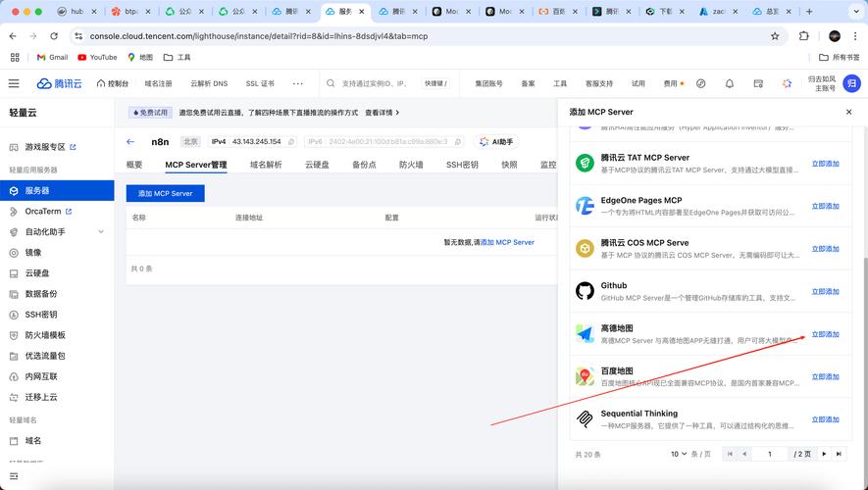The height and width of the screenshot is (490, 868).
Task: Switch to the 域名解析 tab
Action: 266,165
